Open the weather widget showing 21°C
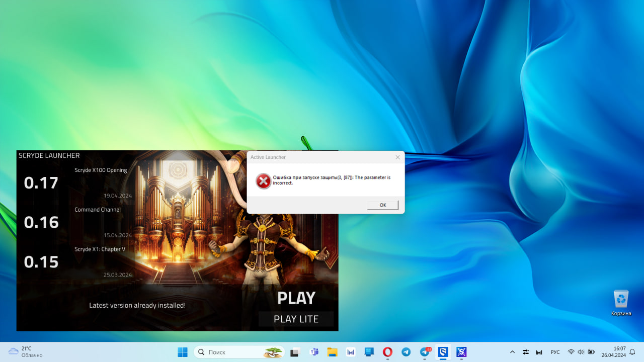Screen dimensions: 644x362 [x=25, y=351]
